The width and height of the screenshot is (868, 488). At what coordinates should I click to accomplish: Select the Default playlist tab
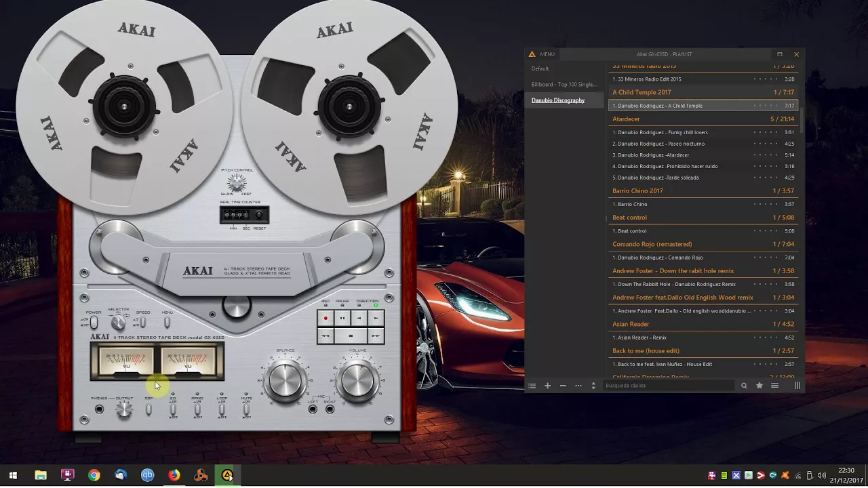[564, 68]
